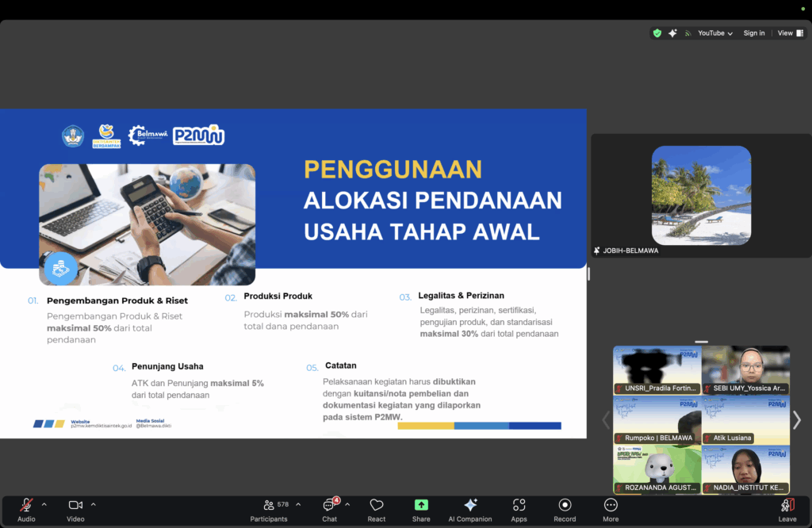Select Atik Lusiana participant thumbnail
This screenshot has width=812, height=528.
(745, 420)
